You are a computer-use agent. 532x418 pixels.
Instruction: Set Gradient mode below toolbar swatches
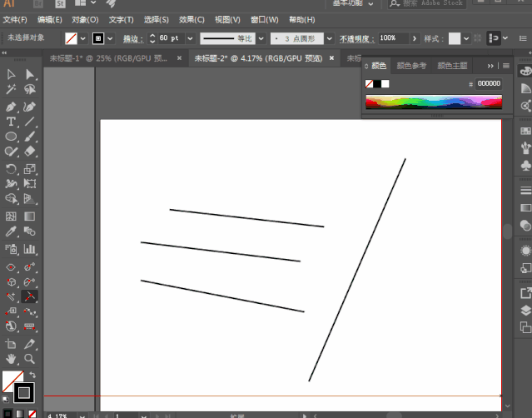pyautogui.click(x=20, y=414)
